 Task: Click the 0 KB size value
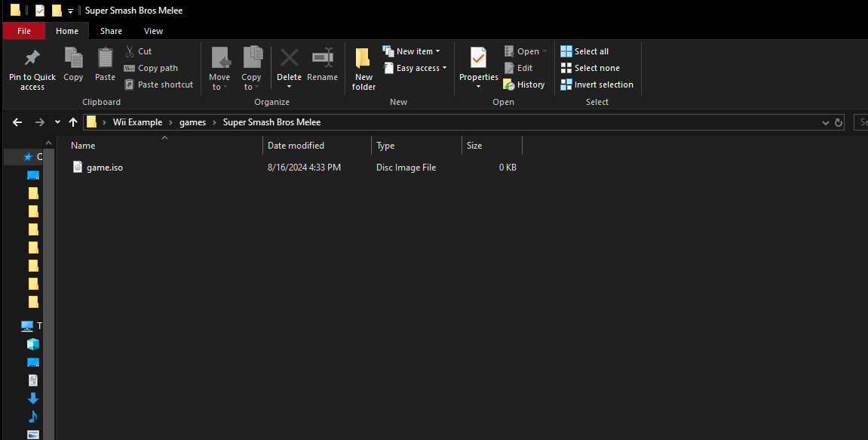tap(508, 167)
